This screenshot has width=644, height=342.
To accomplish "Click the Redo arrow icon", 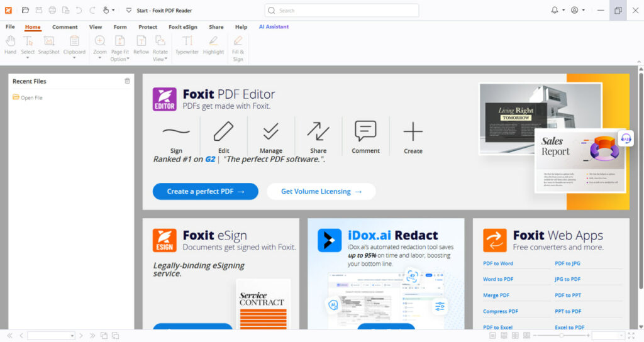I will (x=92, y=10).
